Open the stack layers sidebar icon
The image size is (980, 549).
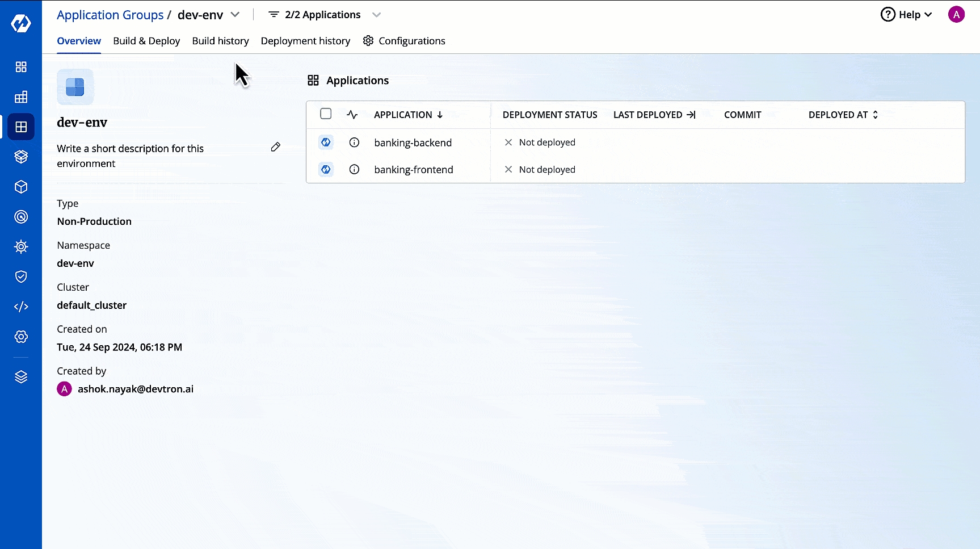(x=21, y=377)
